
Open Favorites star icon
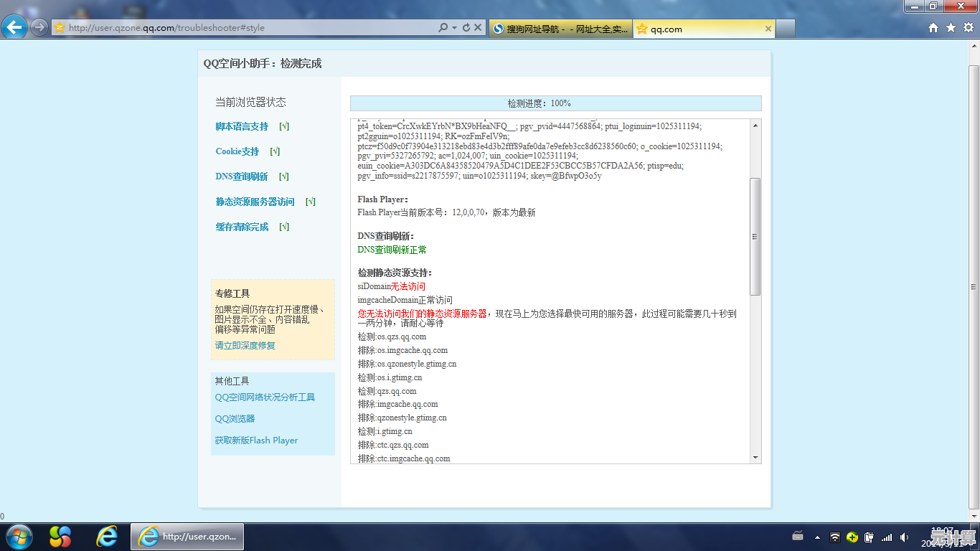(951, 27)
